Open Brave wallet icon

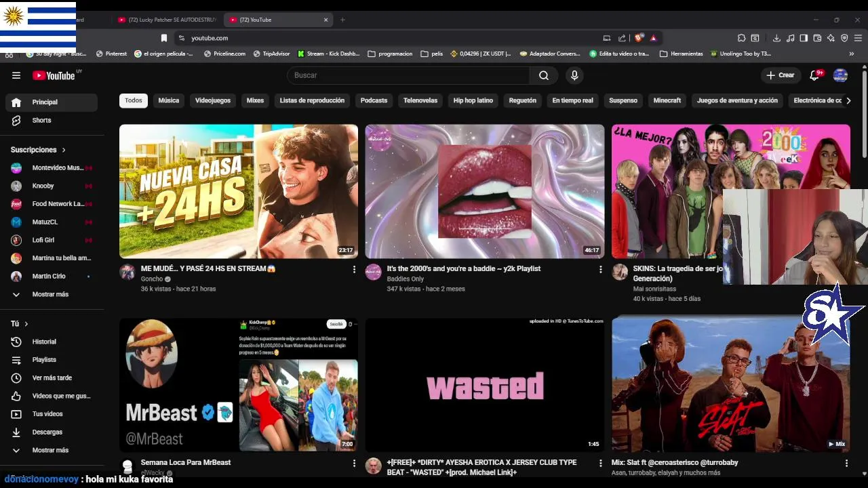point(817,38)
